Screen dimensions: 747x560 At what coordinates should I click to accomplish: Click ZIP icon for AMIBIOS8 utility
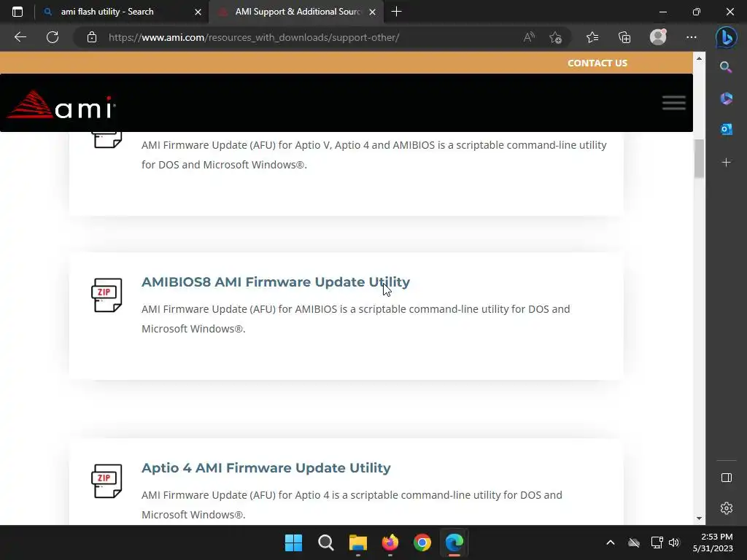click(x=107, y=295)
